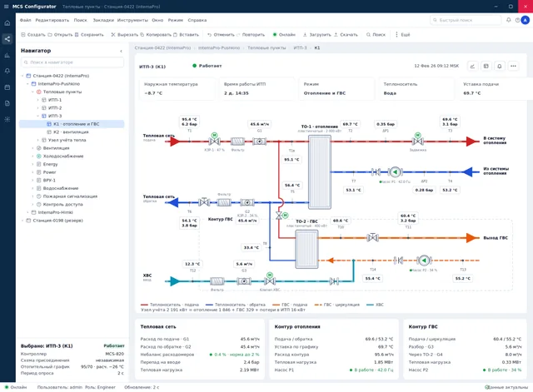Go to Home in left sidebar
Image resolution: width=533 pixels, height=392 pixels.
(7, 23)
